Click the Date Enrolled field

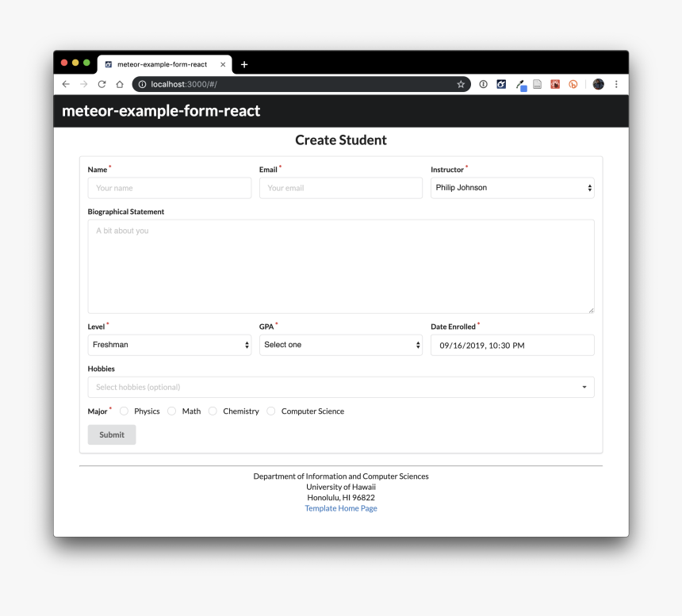point(512,345)
